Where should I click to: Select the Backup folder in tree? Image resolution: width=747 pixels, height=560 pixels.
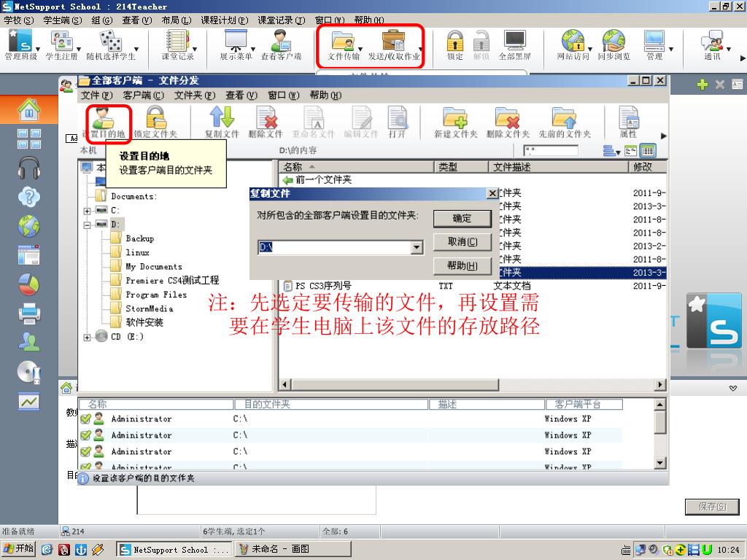pyautogui.click(x=139, y=238)
